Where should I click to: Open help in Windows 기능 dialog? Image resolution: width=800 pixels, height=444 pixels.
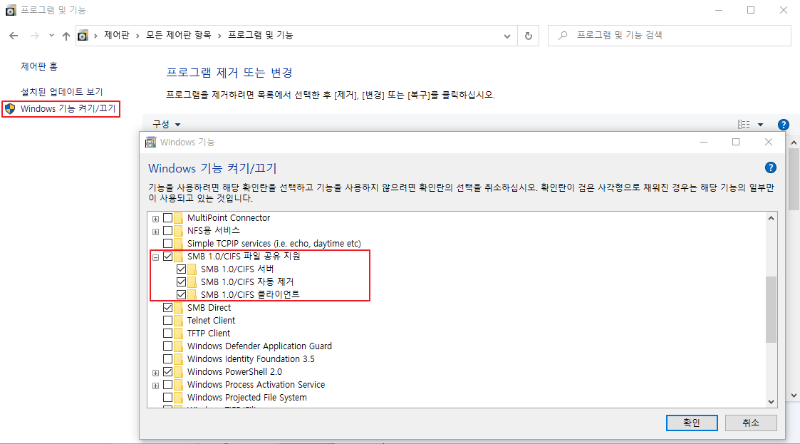pyautogui.click(x=770, y=167)
